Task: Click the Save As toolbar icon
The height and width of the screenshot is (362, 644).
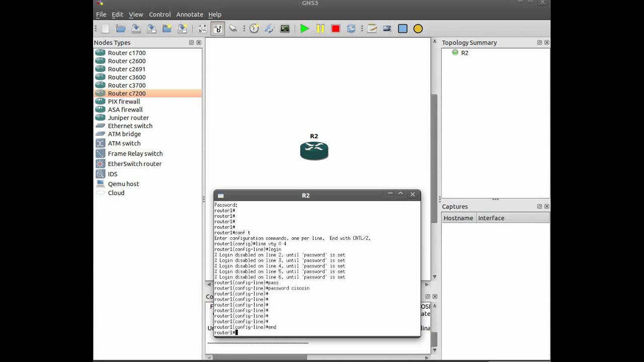Action: tap(151, 29)
